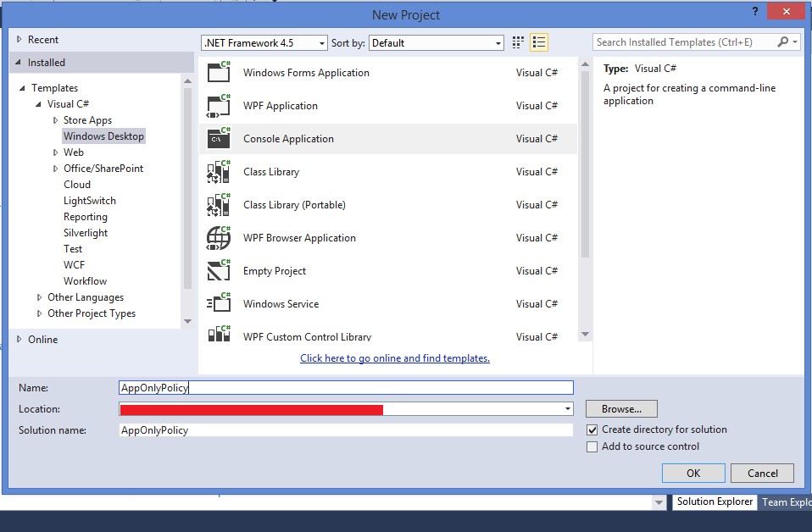Select the LightSwitch category
The height and width of the screenshot is (532, 812).
coord(90,200)
